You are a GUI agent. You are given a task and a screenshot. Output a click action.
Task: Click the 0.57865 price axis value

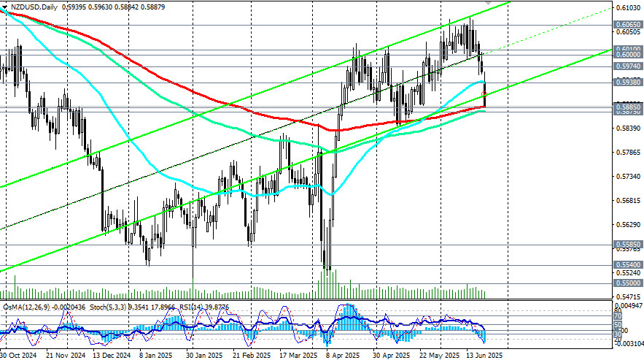[628, 153]
